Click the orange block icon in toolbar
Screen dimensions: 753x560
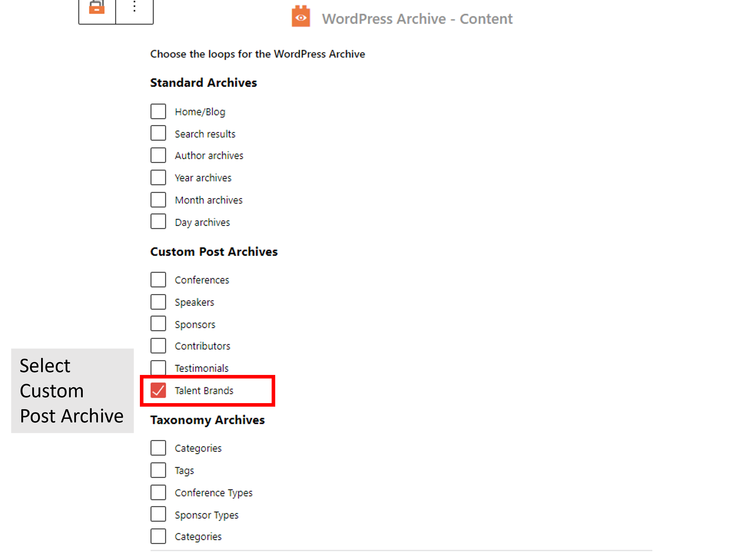click(x=97, y=7)
